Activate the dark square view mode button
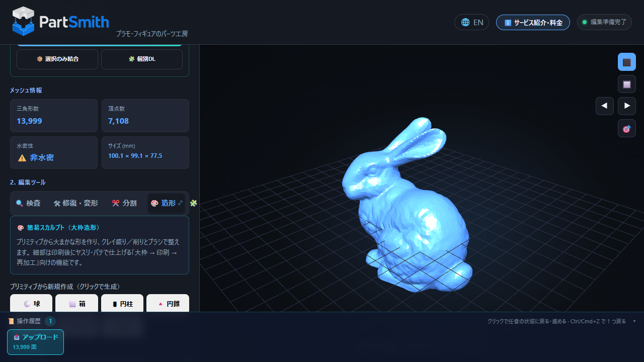The image size is (644, 362). [x=627, y=62]
